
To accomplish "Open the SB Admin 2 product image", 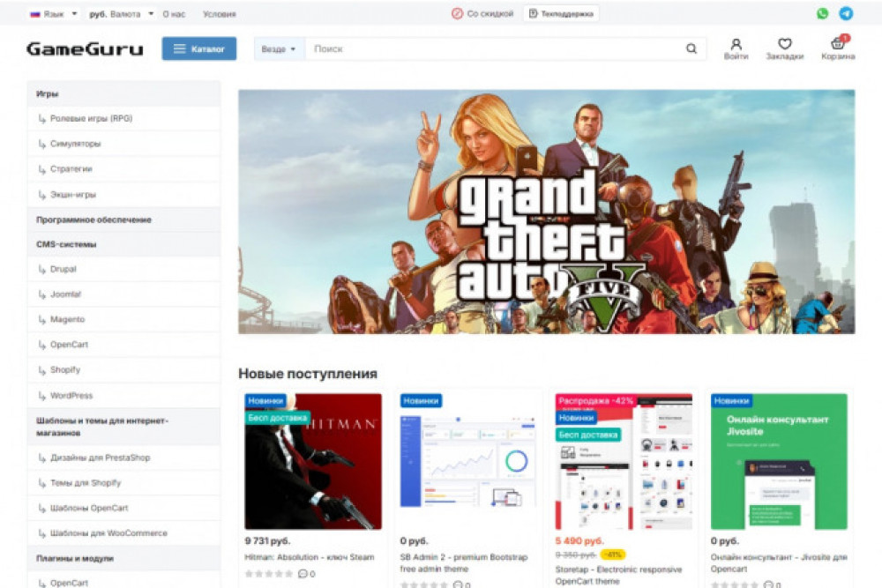I will pyautogui.click(x=468, y=462).
